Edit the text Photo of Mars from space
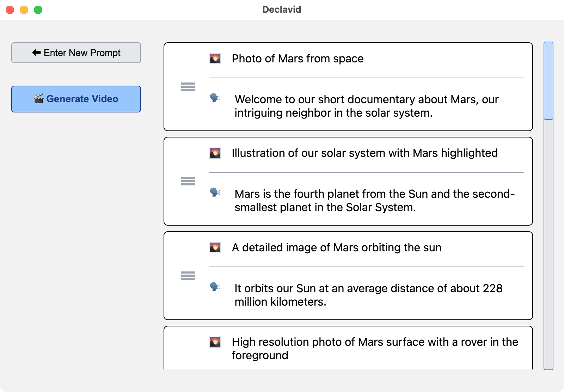The width and height of the screenshot is (564, 392). coord(298,59)
